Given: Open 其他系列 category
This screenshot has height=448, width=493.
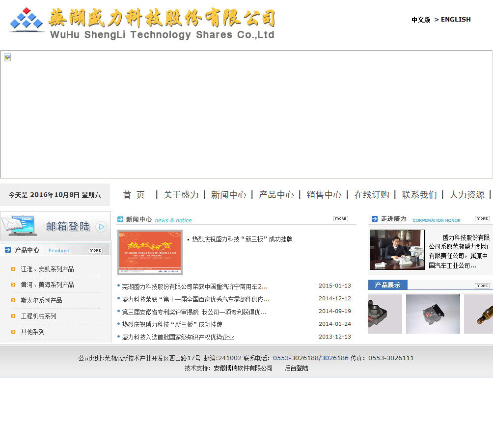Looking at the screenshot, I should (32, 332).
